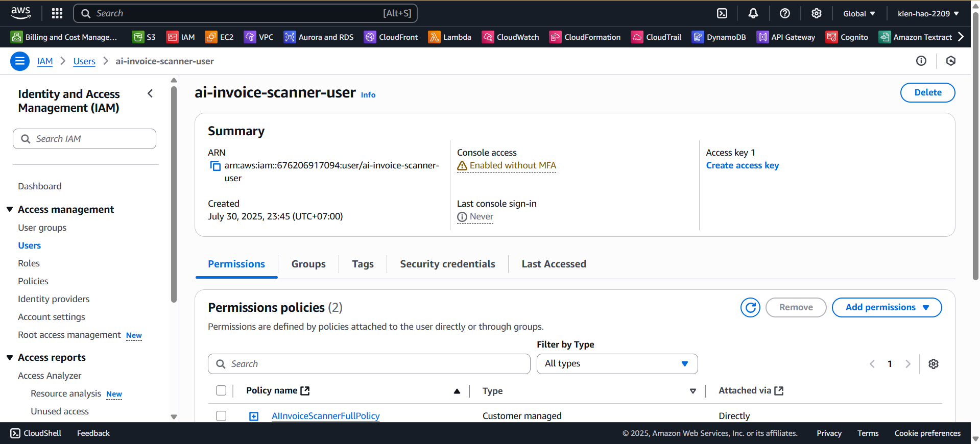
Task: Open Lambda service shortcut
Action: (x=450, y=37)
